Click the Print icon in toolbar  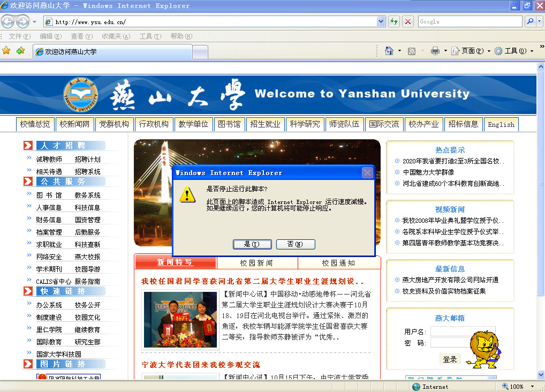pos(435,51)
